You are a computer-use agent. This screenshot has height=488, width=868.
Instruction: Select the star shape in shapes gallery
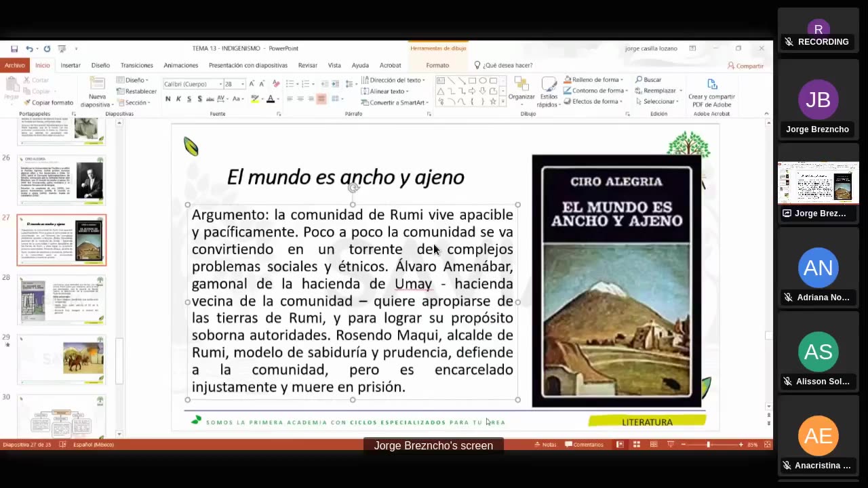493,101
